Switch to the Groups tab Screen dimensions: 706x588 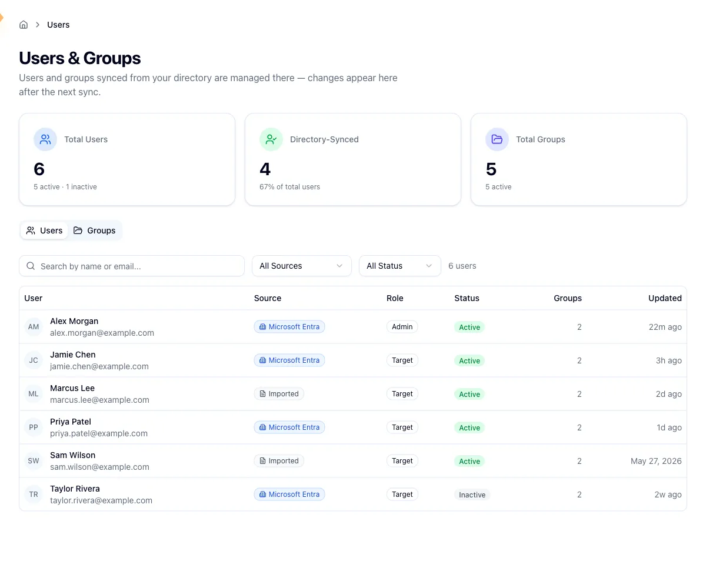click(94, 230)
